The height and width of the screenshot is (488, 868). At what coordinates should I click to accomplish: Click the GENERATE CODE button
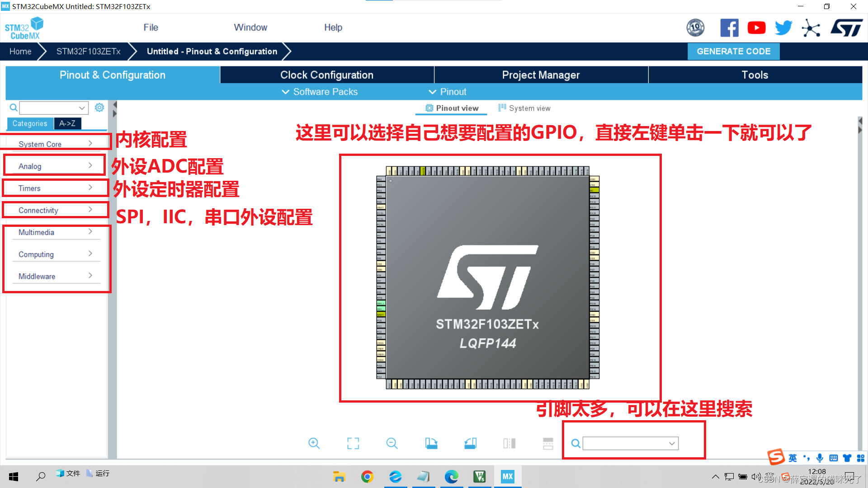733,52
